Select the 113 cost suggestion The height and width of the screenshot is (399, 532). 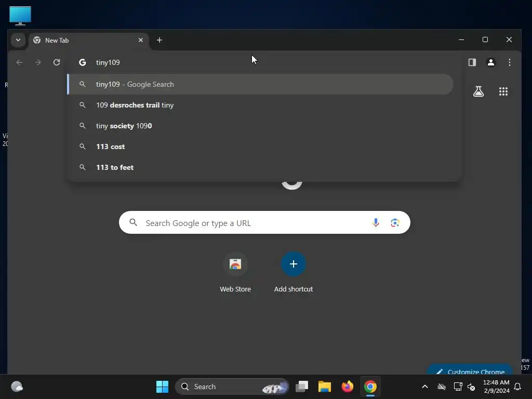point(261,147)
